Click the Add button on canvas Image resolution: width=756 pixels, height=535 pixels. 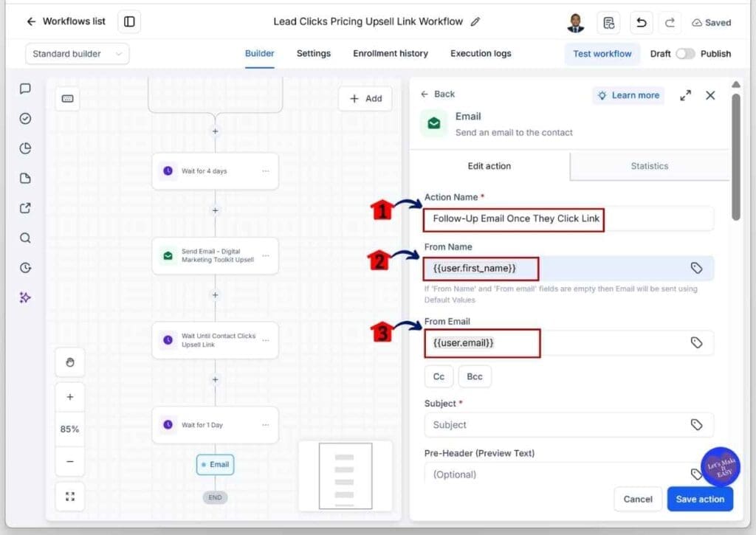tap(365, 99)
